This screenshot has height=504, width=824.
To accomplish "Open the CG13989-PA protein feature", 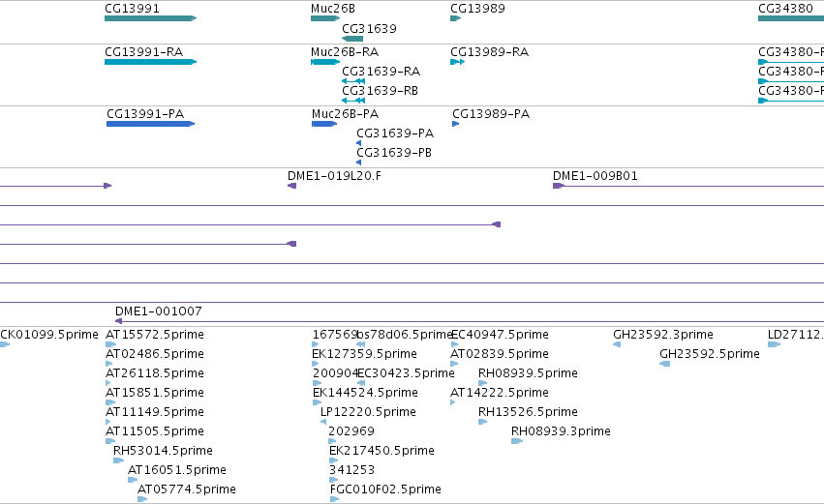I will click(456, 124).
